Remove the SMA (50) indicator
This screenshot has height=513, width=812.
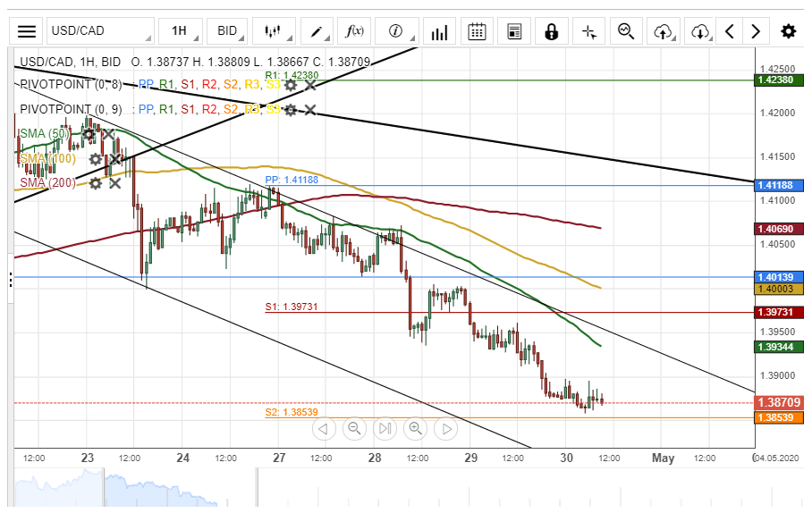pos(107,135)
